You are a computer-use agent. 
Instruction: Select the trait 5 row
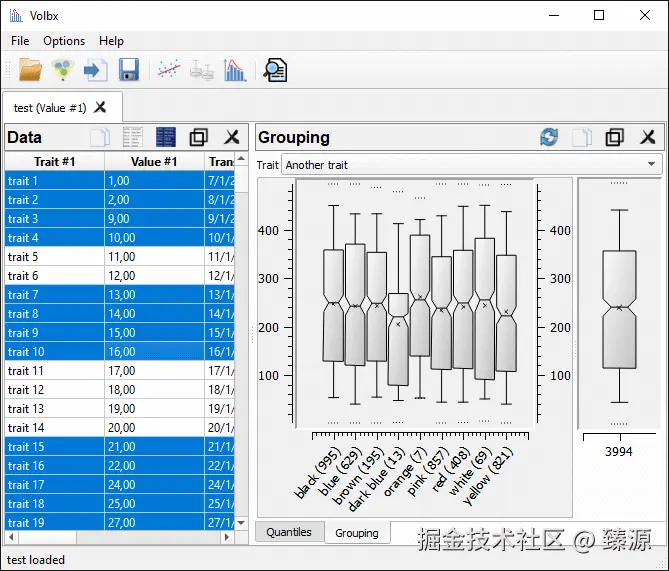coord(119,256)
